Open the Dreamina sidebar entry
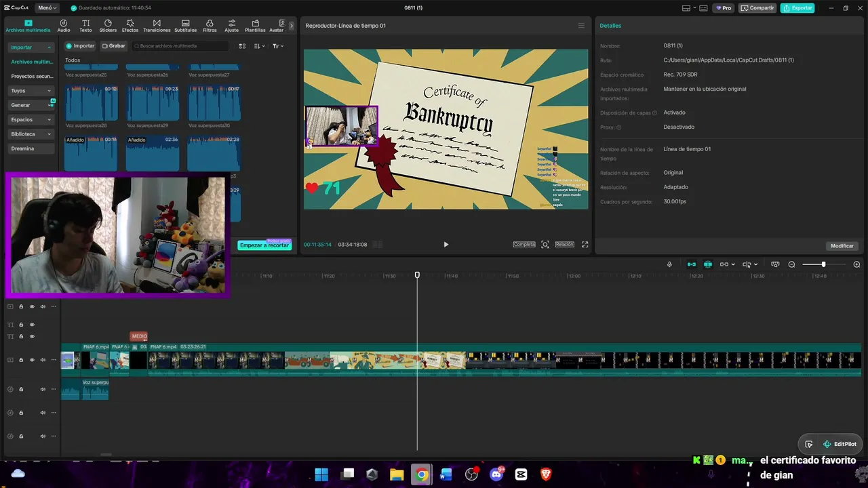 tap(31, 148)
